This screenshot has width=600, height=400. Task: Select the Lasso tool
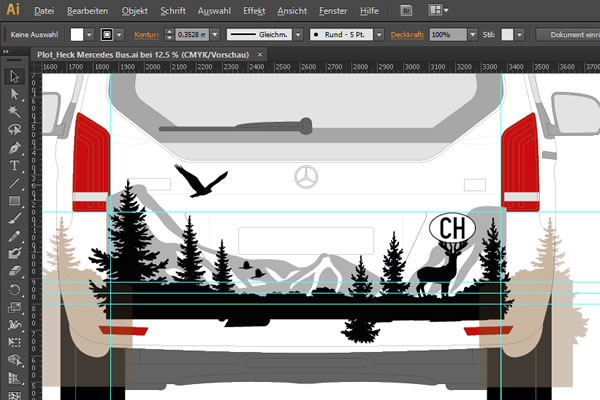pos(15,129)
